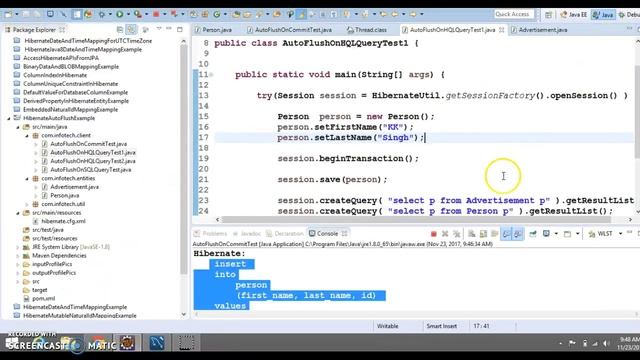640x360 pixels.
Task: Switch to AutoFlushOnCommitTest.java editor tab
Action: [x=289, y=30]
